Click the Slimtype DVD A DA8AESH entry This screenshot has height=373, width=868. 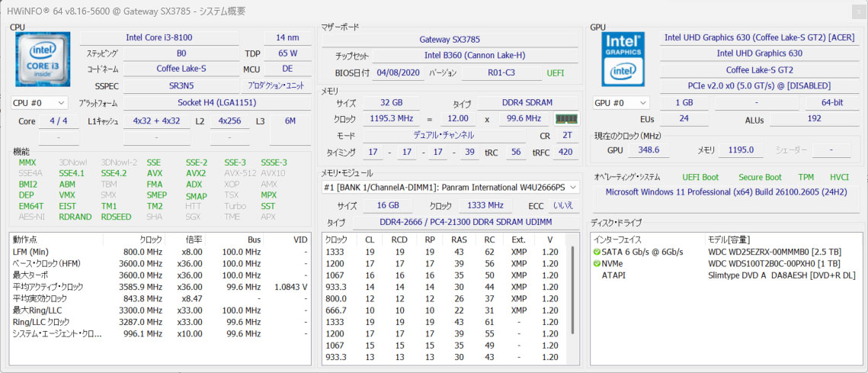coord(782,275)
